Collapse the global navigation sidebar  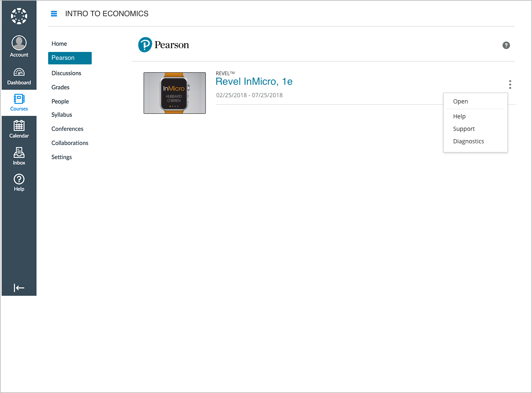(x=19, y=287)
